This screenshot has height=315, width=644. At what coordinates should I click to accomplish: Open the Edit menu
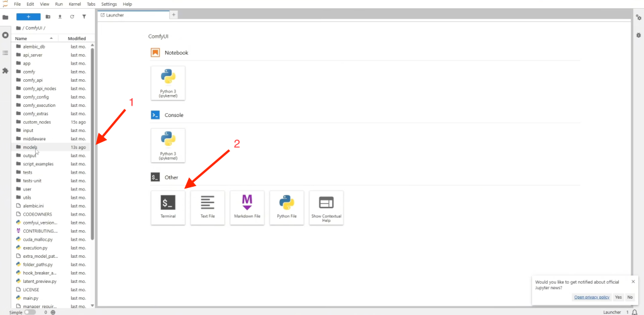pyautogui.click(x=30, y=4)
